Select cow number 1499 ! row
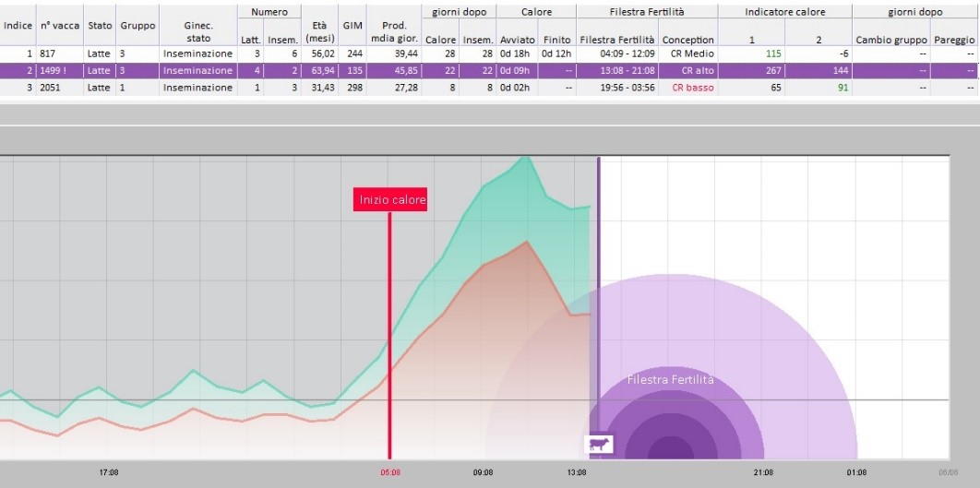Viewport: 980px width, 488px height. tap(489, 71)
